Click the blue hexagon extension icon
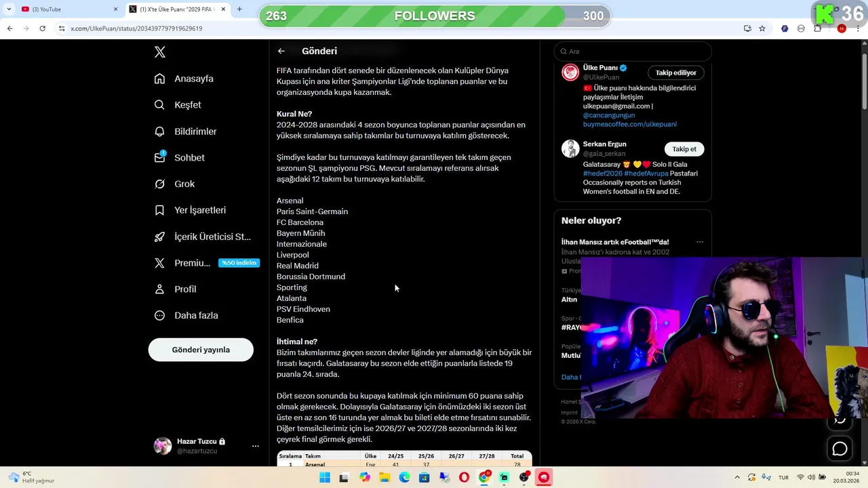868x488 pixels. 785,28
